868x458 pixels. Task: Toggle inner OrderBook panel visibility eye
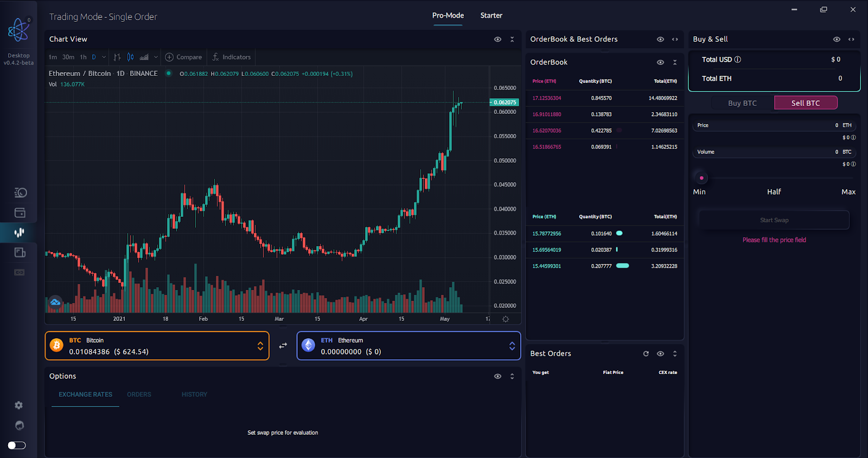660,62
